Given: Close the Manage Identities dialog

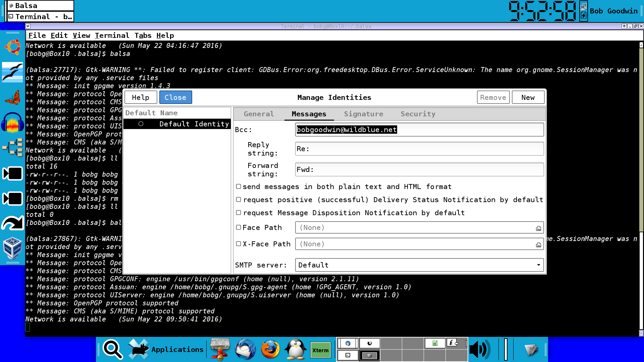Looking at the screenshot, I should coord(175,98).
